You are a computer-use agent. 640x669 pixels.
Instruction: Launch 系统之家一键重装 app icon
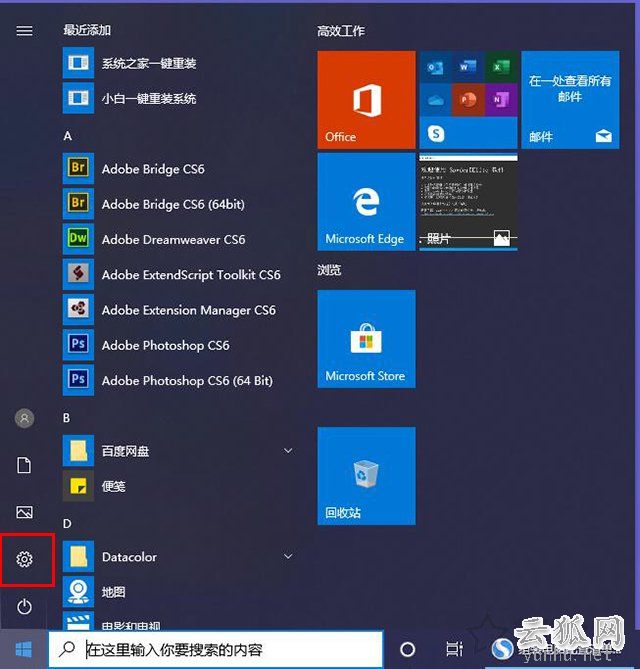pyautogui.click(x=78, y=63)
